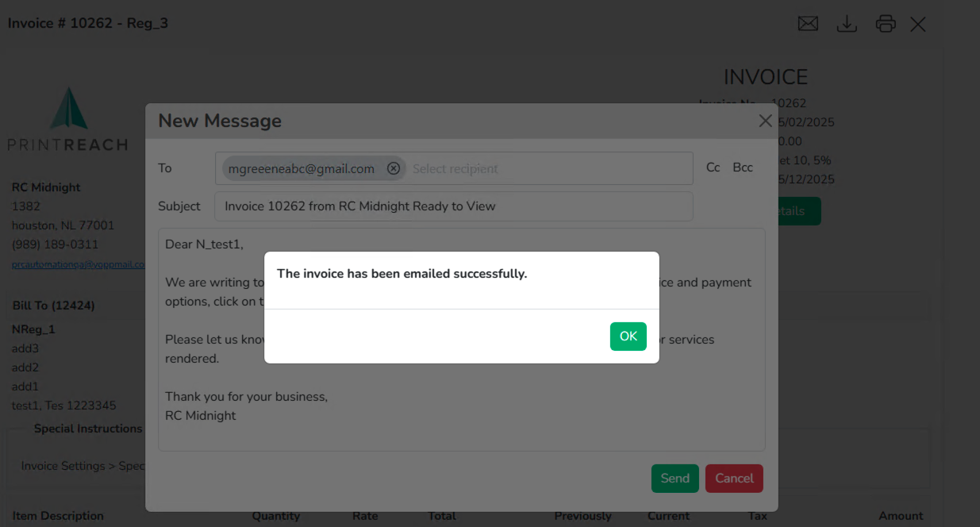Click the Item Description column header
980x527 pixels.
pos(58,516)
